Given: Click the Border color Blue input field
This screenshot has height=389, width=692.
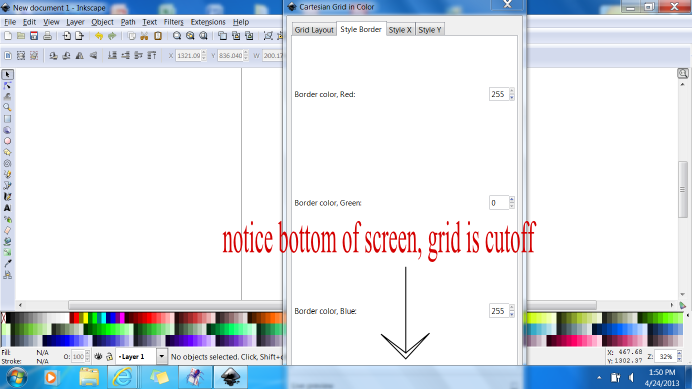Looking at the screenshot, I should (499, 311).
